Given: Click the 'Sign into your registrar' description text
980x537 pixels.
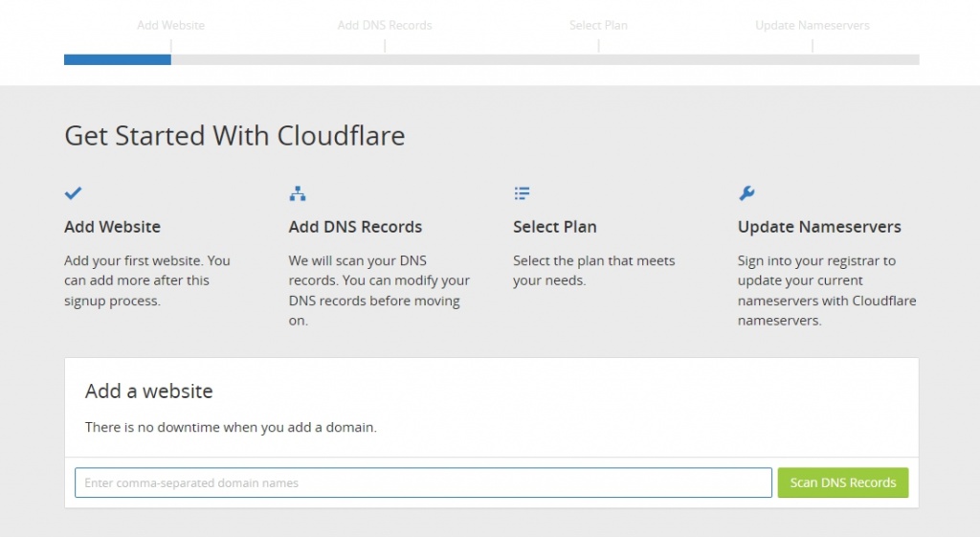Looking at the screenshot, I should (826, 290).
